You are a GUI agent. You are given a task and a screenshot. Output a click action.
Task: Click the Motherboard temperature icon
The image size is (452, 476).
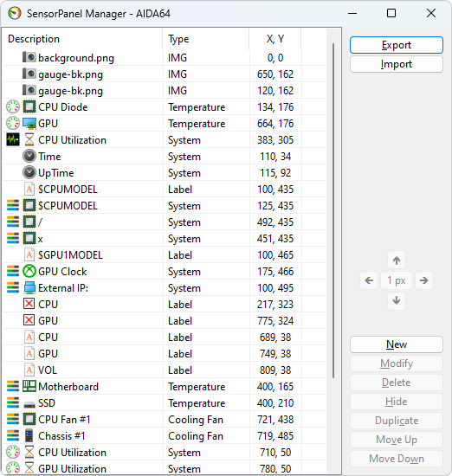29,386
